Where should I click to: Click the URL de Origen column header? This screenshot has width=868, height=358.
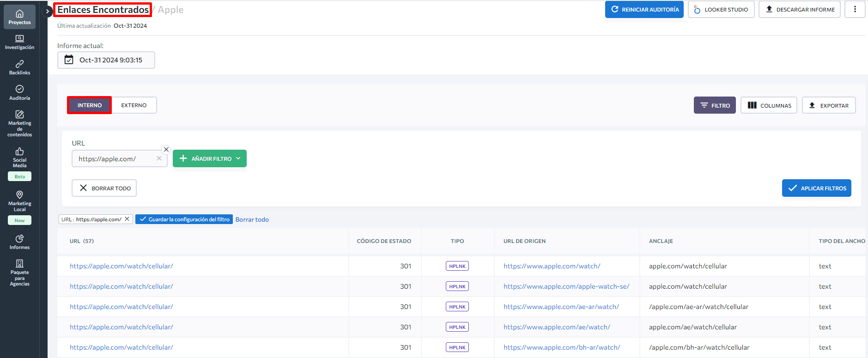tap(524, 241)
